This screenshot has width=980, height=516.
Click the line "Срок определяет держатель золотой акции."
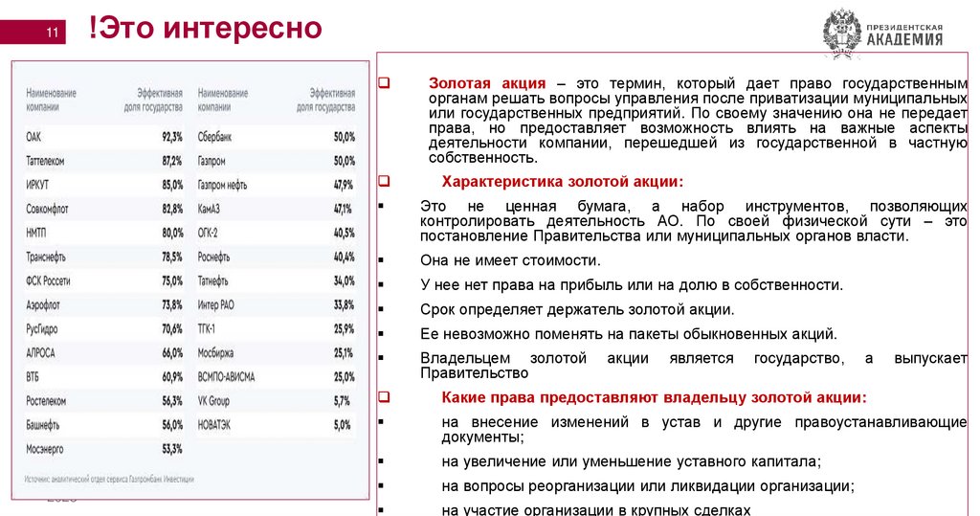[x=577, y=309]
